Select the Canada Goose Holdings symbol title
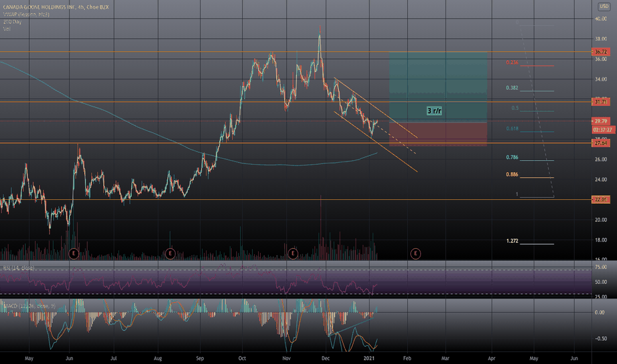The height and width of the screenshot is (364, 617). pos(56,7)
